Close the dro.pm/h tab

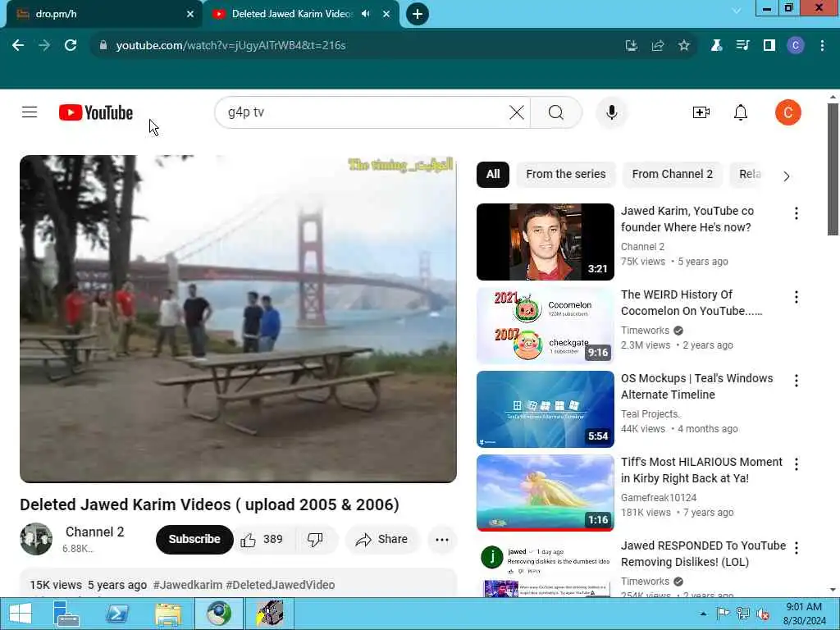coord(190,14)
